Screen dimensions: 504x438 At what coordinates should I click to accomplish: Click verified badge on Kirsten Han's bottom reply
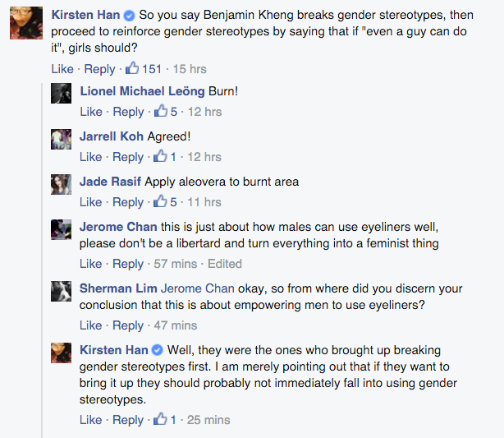pos(158,351)
